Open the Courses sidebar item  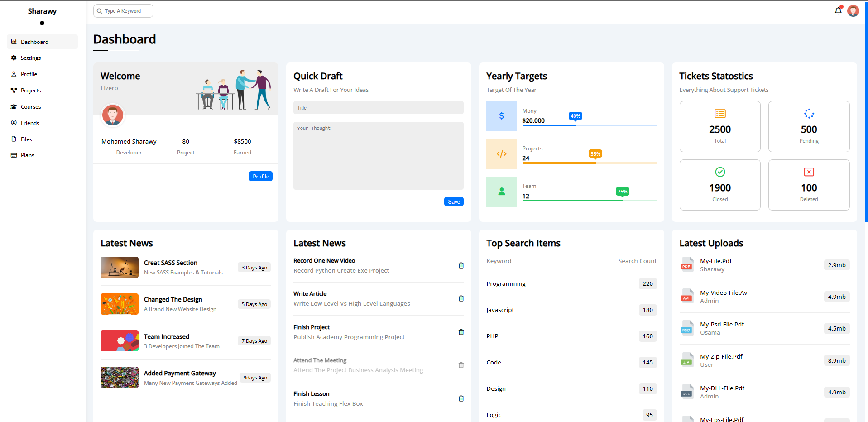pyautogui.click(x=31, y=107)
